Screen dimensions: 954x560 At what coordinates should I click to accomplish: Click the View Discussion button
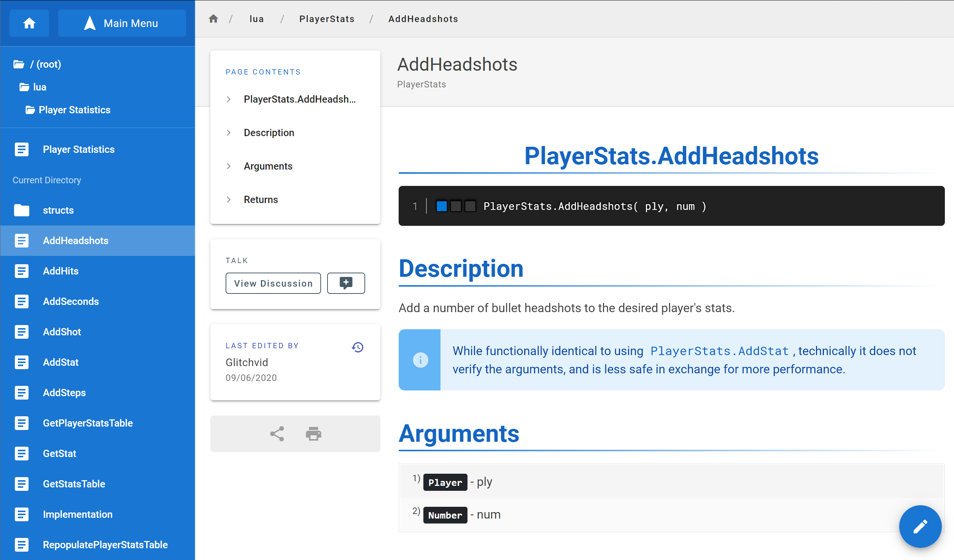[273, 283]
